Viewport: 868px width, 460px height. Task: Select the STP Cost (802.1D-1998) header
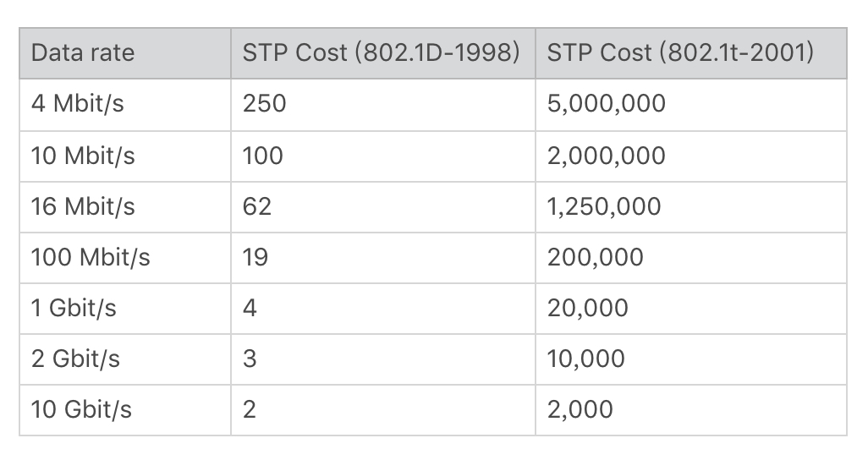pyautogui.click(x=383, y=53)
